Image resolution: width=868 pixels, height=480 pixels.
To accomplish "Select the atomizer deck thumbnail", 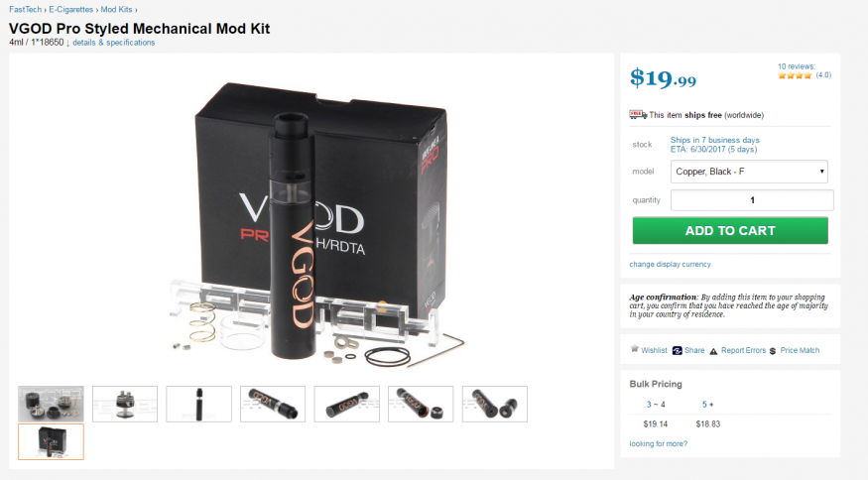I will [125, 405].
